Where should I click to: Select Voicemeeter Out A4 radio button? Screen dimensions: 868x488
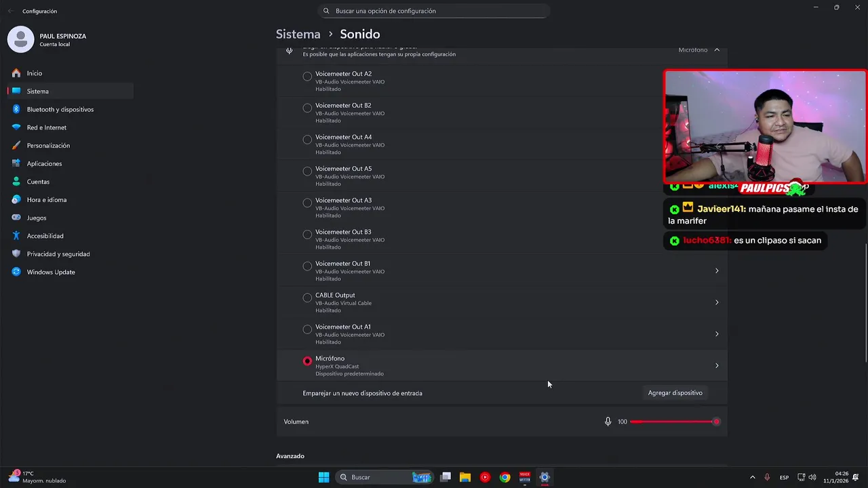[x=307, y=140]
